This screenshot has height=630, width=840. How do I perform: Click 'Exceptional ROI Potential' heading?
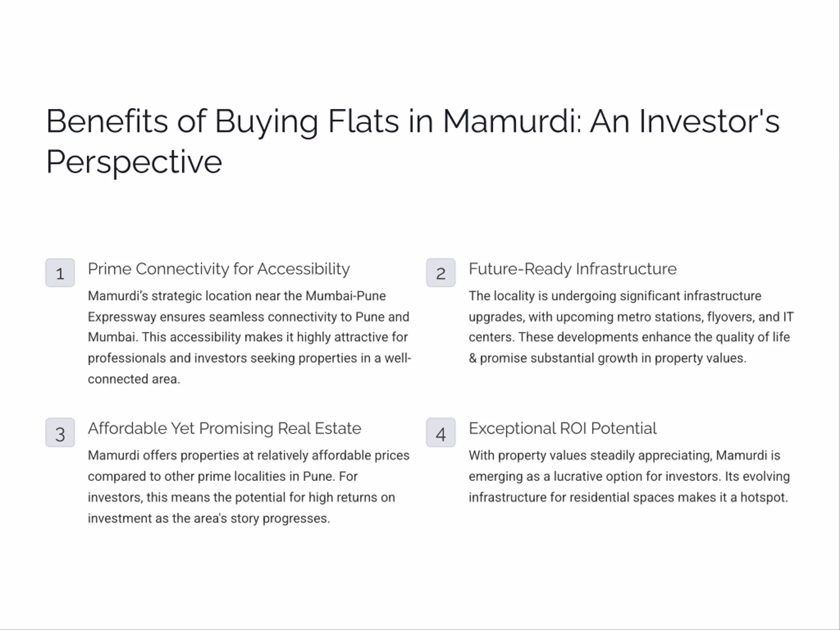click(562, 428)
